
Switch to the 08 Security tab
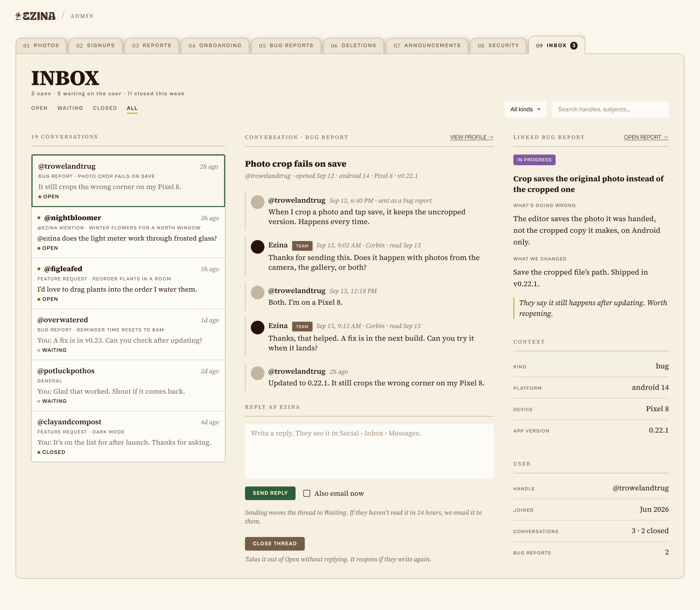coord(498,45)
